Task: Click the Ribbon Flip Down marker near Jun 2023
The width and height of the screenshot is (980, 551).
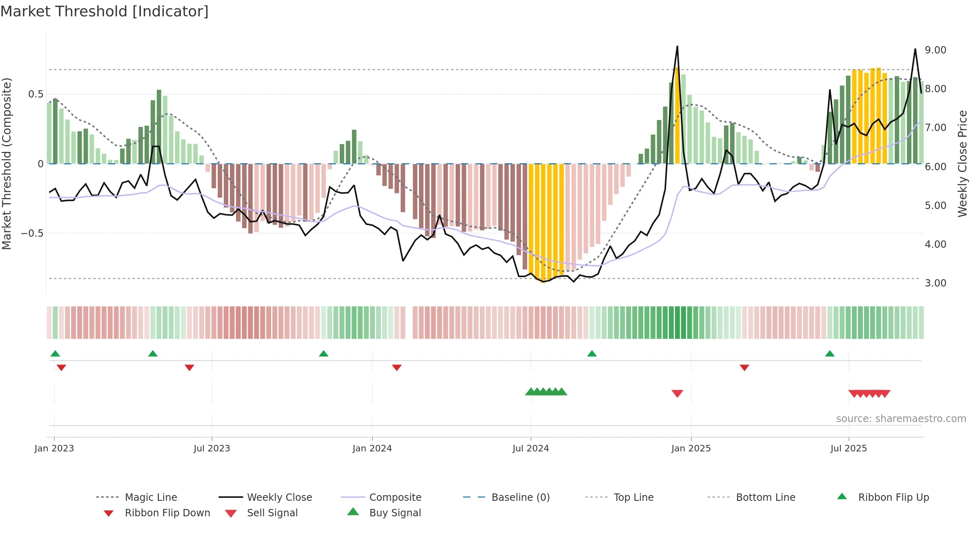Action: (189, 367)
